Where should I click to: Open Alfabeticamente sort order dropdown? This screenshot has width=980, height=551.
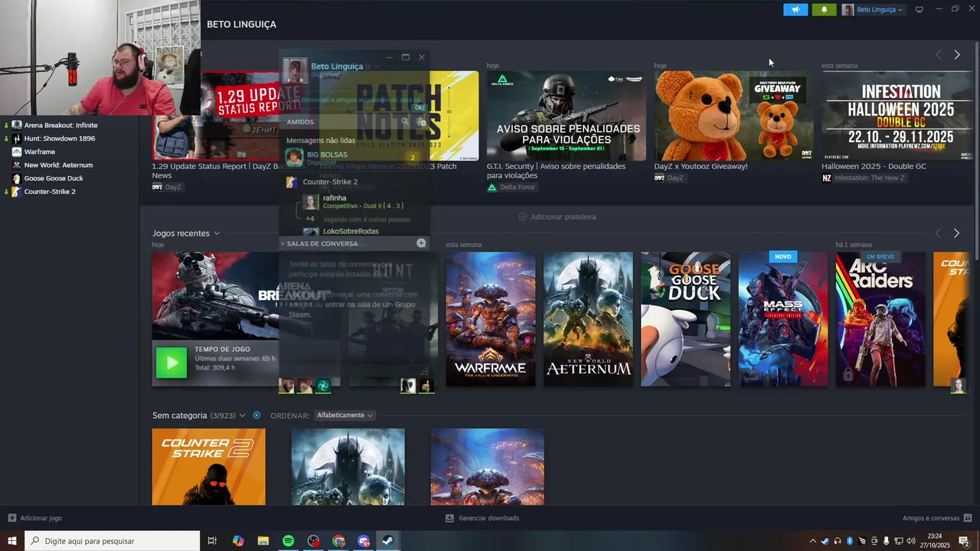tap(345, 416)
